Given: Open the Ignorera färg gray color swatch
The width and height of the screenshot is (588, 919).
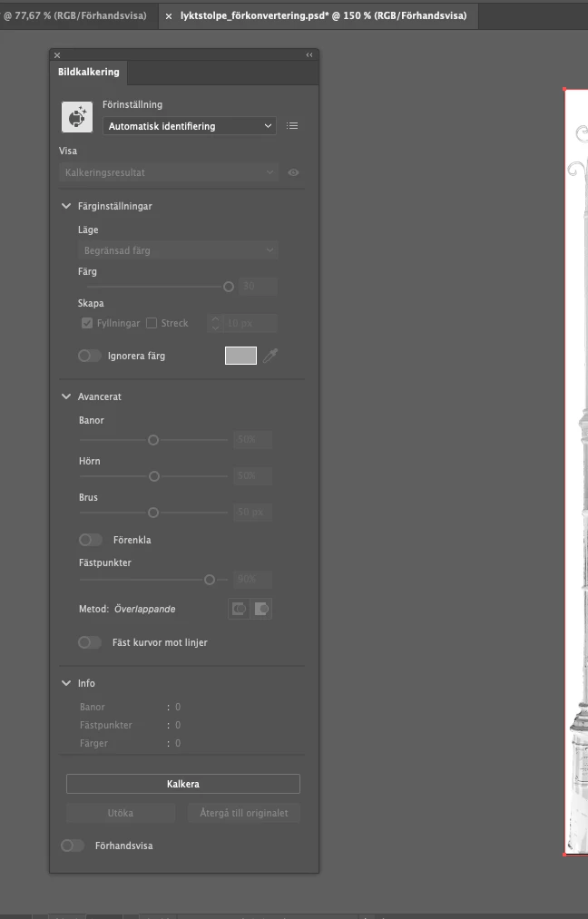Looking at the screenshot, I should tap(241, 356).
